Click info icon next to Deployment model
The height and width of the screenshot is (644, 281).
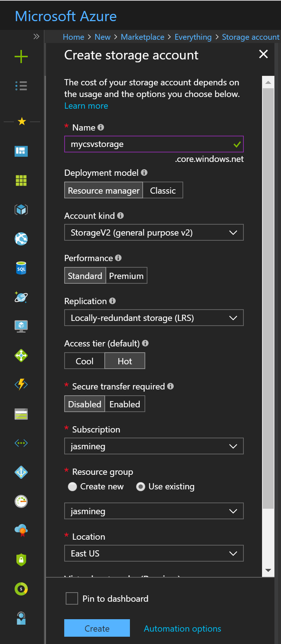click(144, 172)
